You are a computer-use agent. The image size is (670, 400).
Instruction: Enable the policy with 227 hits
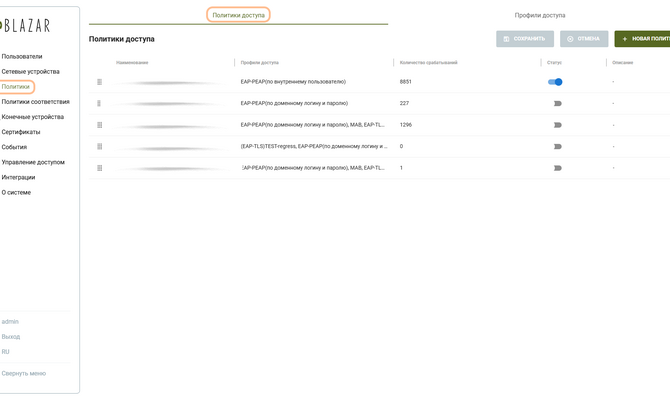[x=558, y=103]
